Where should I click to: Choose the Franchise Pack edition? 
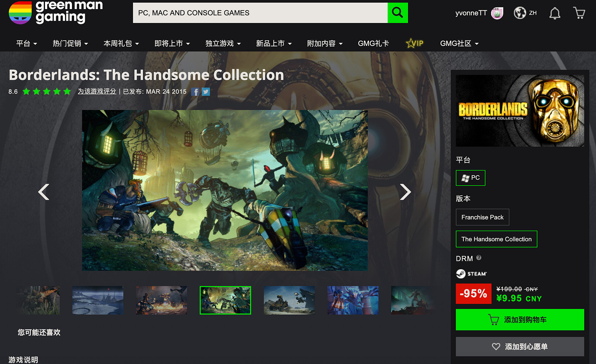point(482,217)
